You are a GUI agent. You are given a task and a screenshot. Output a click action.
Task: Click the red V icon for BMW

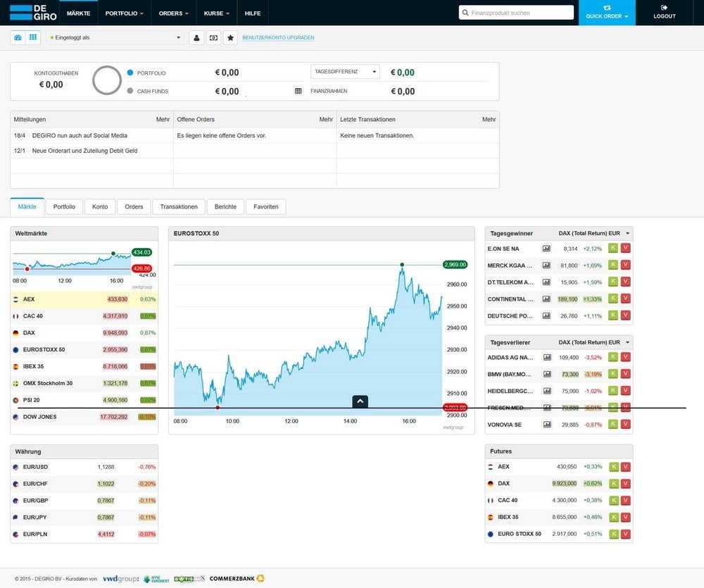(625, 374)
